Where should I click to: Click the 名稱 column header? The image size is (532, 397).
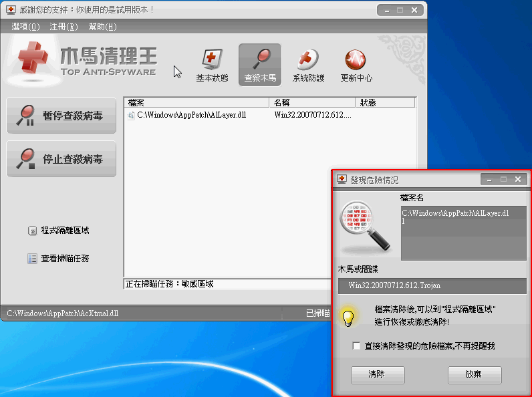tap(312, 102)
